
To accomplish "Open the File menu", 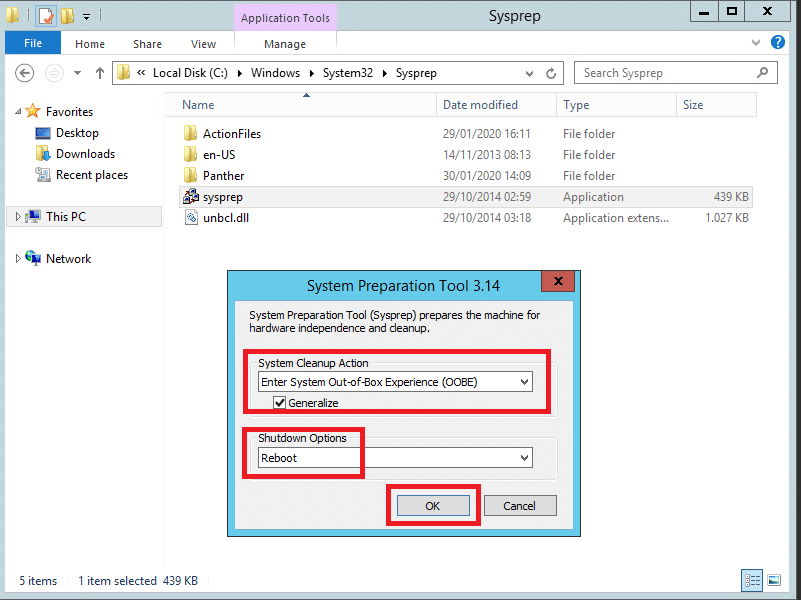I will point(33,43).
